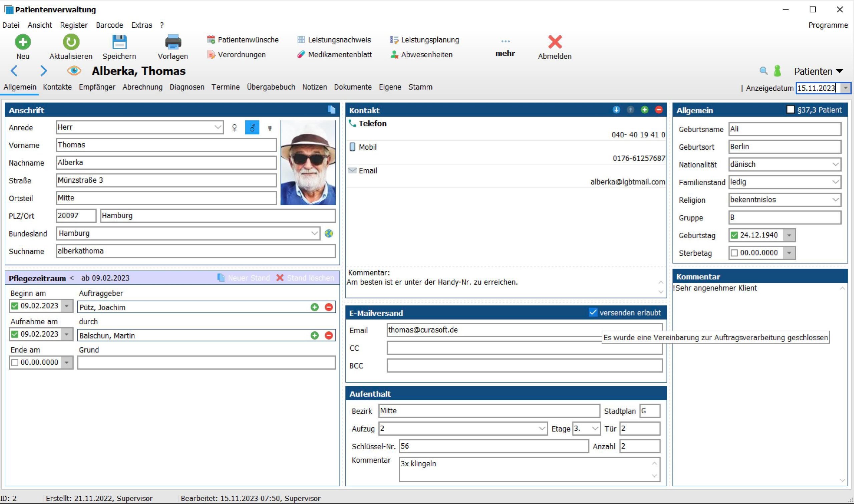Open the Anzeigedatum date picker dropdown

click(x=845, y=88)
